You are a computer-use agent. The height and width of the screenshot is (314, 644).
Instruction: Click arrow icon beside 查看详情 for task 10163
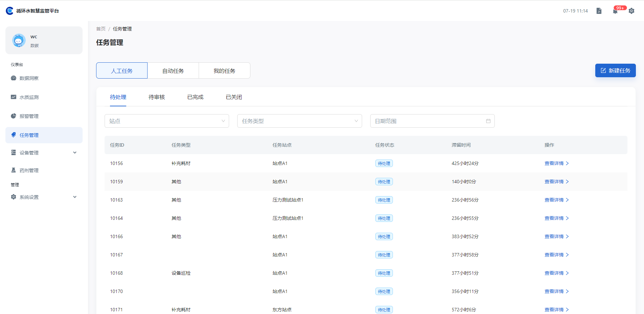[568, 200]
